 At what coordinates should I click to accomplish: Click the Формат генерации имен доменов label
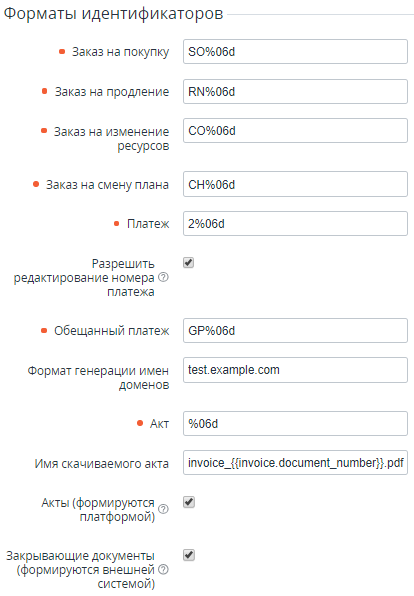[98, 377]
